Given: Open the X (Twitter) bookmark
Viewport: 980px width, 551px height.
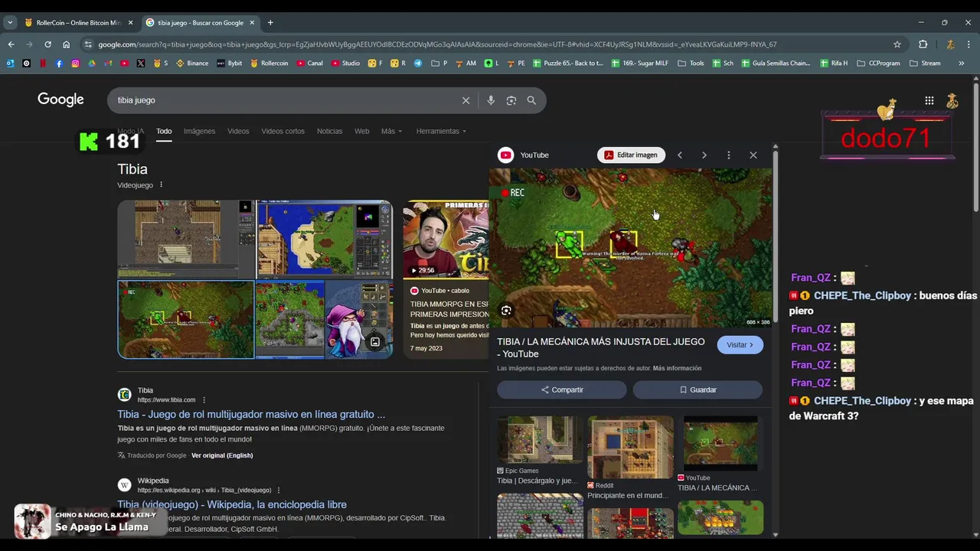Looking at the screenshot, I should tap(141, 64).
